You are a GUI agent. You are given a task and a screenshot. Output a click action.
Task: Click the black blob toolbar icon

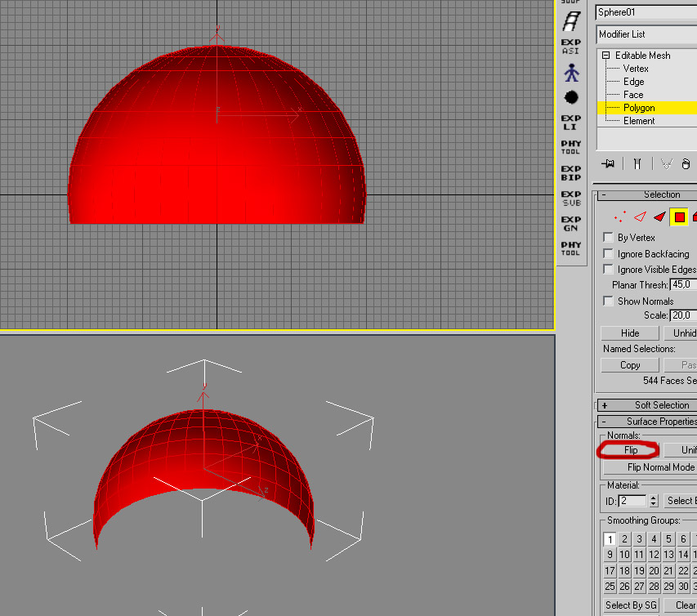[571, 97]
